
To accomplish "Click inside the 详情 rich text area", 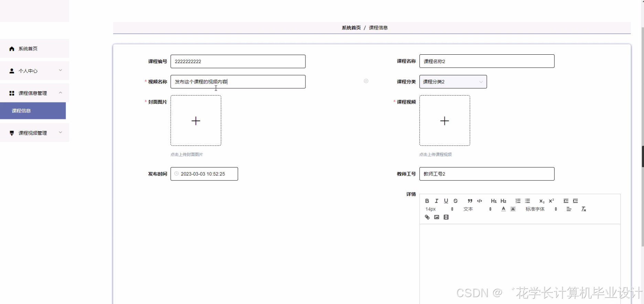I will point(520,264).
